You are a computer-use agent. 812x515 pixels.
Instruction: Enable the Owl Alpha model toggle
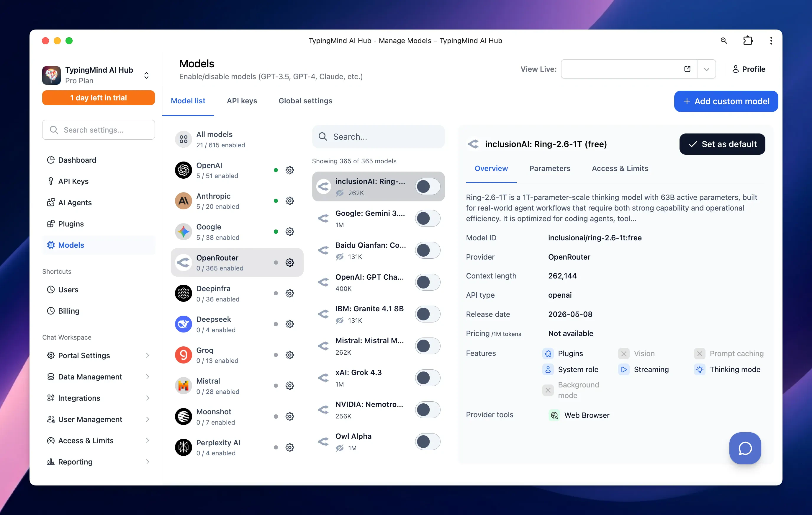428,442
